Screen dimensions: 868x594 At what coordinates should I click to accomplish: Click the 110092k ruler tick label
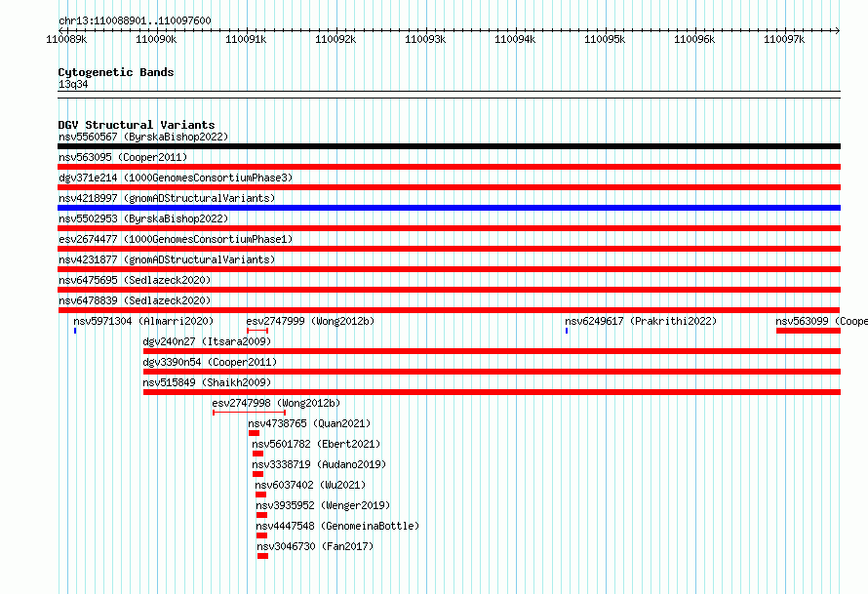(335, 39)
